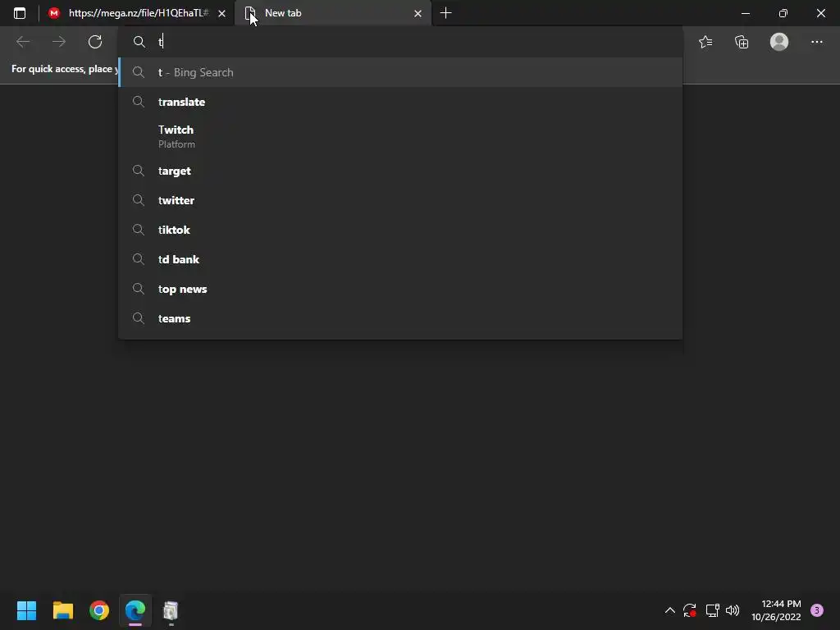Click the 'For quick access' favorites bar text
Viewport: 840px width, 630px height.
tap(65, 69)
